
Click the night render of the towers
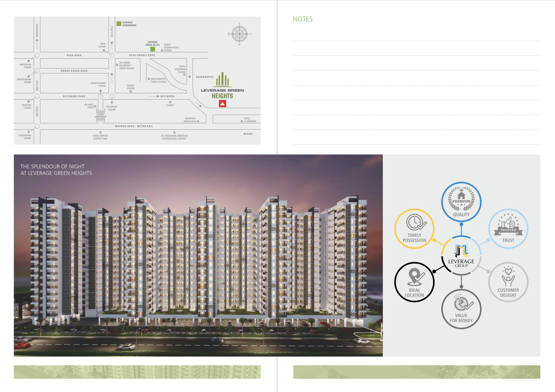click(198, 256)
